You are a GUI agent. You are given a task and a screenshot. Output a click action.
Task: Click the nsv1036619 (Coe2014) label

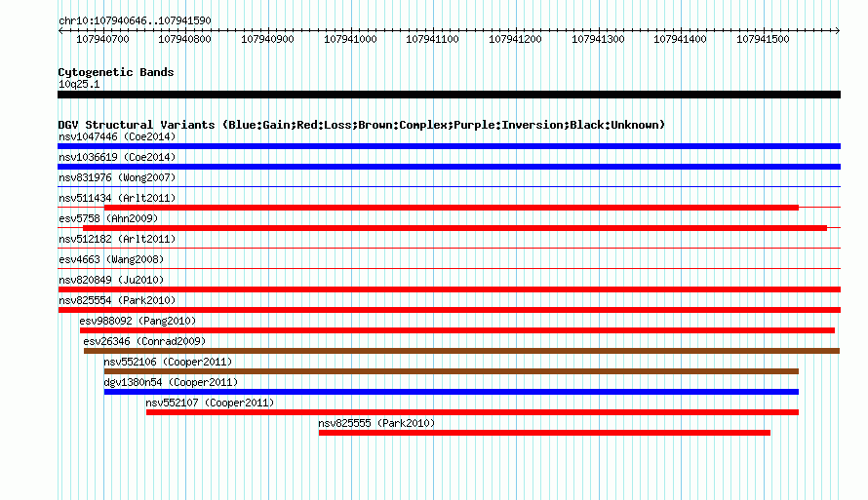pyautogui.click(x=117, y=157)
